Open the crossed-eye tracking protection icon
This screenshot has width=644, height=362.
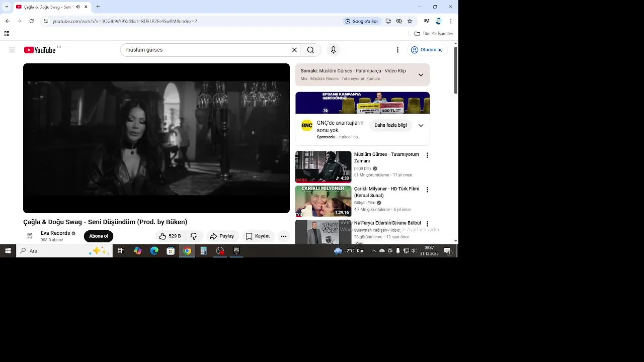(x=399, y=21)
